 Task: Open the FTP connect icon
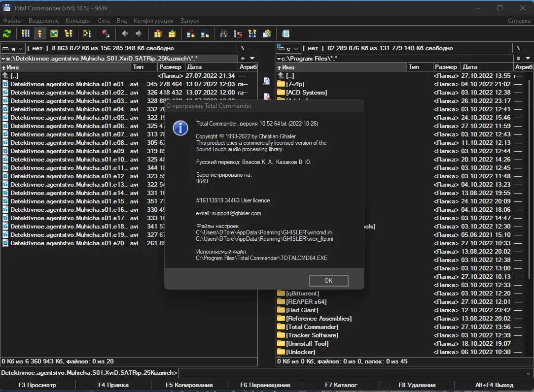point(191,33)
